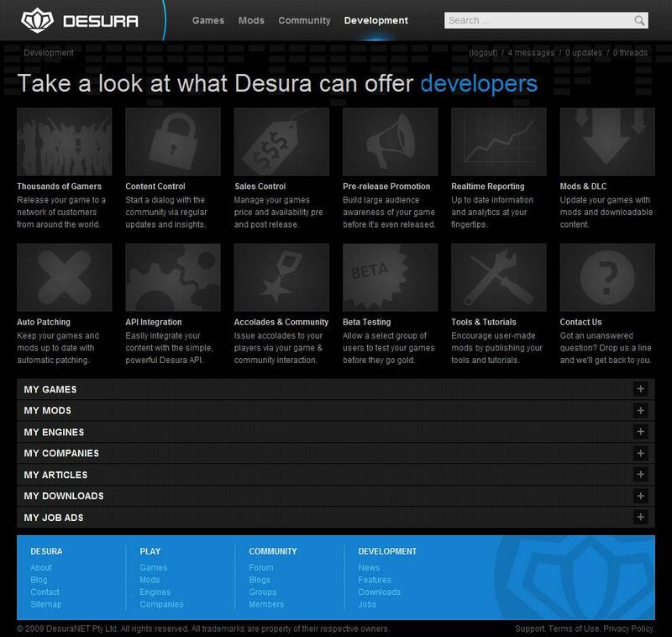The width and height of the screenshot is (672, 637).
Task: Select the Auto Patching bandage icon
Action: tap(64, 277)
